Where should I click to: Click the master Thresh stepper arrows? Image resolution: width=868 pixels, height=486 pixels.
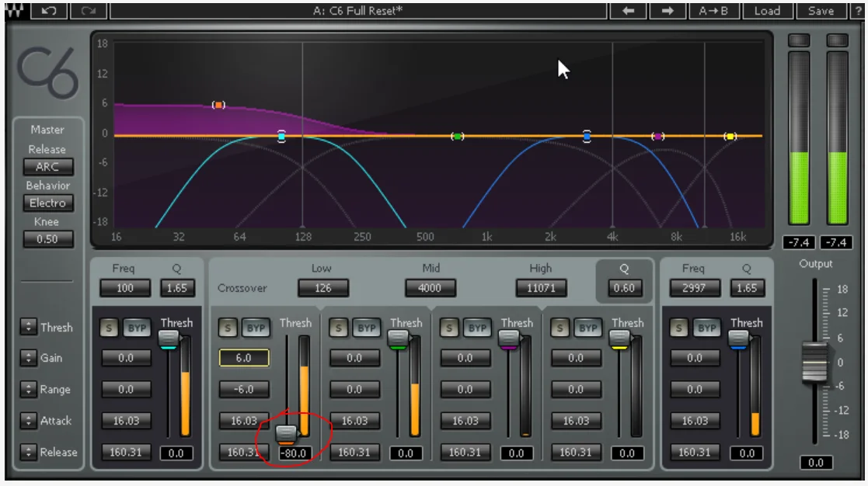(28, 327)
